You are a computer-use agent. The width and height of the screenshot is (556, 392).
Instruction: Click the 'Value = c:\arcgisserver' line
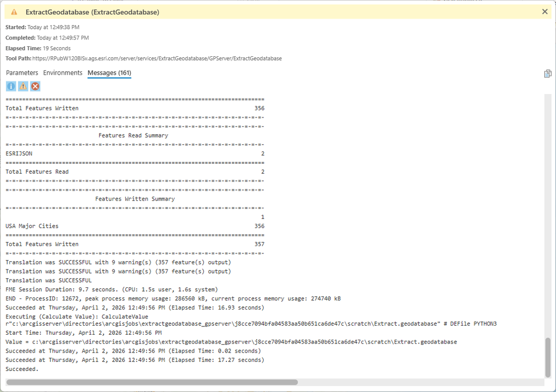pyautogui.click(x=231, y=342)
